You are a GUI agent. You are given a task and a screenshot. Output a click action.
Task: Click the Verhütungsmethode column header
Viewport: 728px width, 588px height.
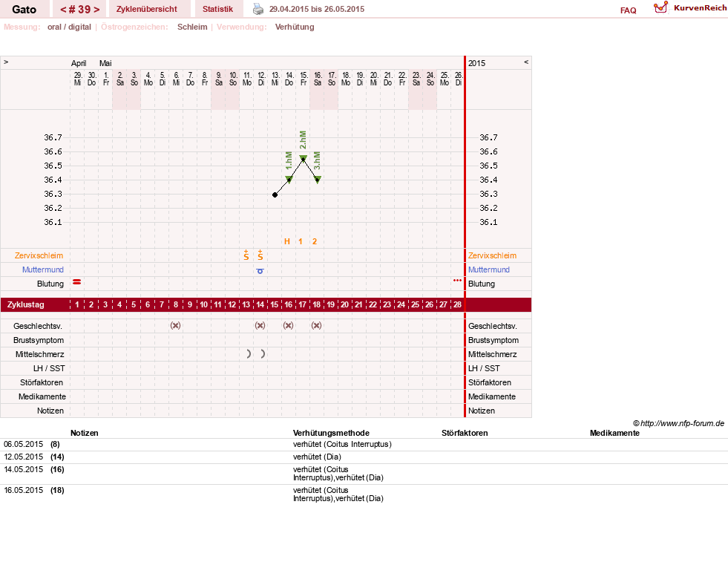tap(331, 433)
